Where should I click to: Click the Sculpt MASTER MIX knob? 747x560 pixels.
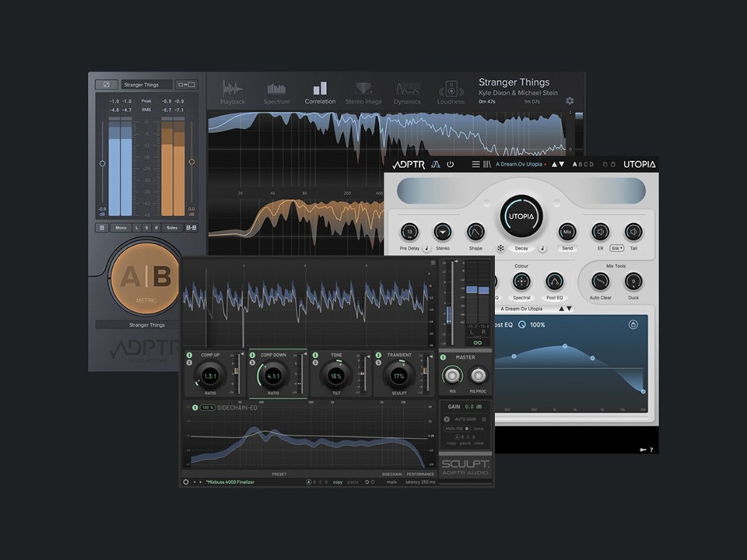tap(452, 376)
